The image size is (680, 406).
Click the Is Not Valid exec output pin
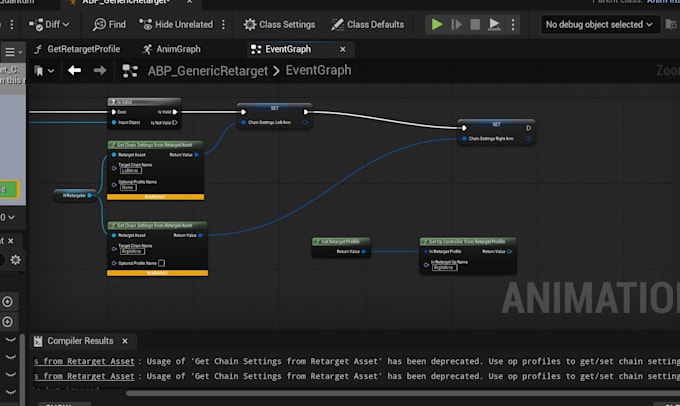click(175, 123)
